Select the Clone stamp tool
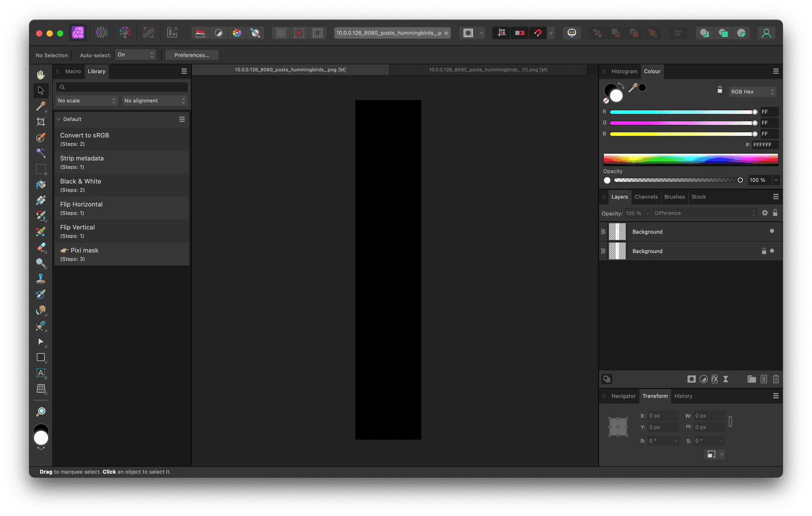Screen dimensions: 812x516 click(41, 278)
